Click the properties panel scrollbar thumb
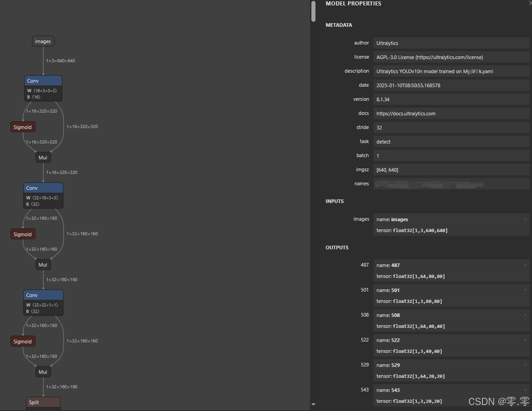Image resolution: width=532 pixels, height=411 pixels. click(313, 11)
